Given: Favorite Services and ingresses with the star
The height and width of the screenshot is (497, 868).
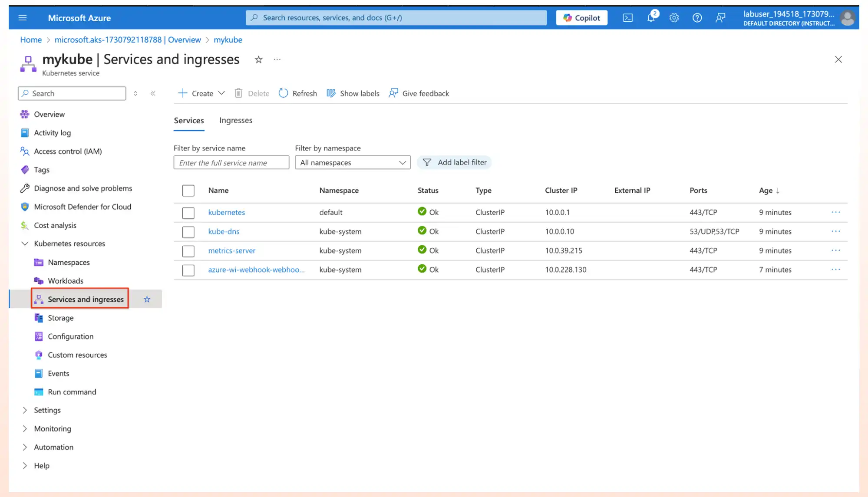Looking at the screenshot, I should pyautogui.click(x=147, y=299).
